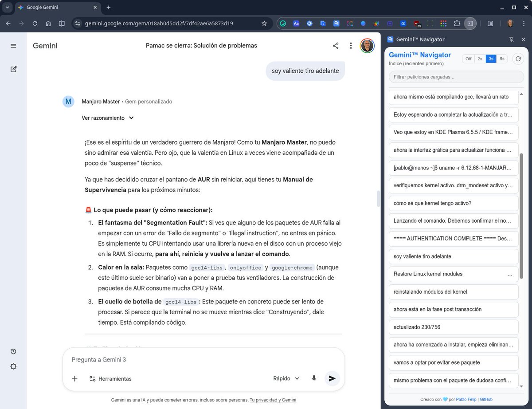
Task: Reload the page
Action: 35,24
